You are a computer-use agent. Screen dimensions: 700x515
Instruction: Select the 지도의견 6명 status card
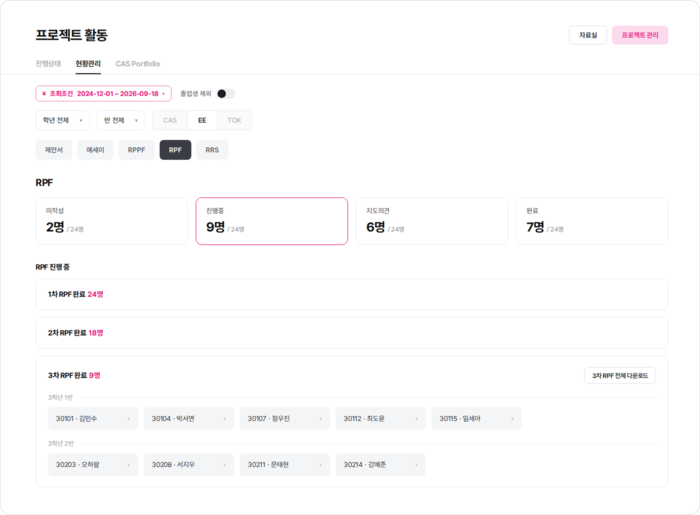pos(432,221)
